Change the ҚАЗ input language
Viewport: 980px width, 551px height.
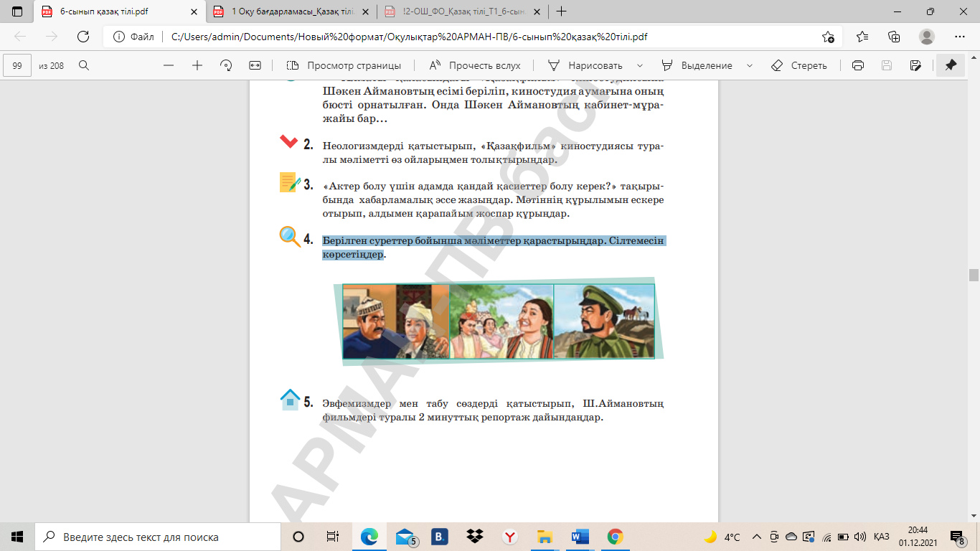pos(882,537)
